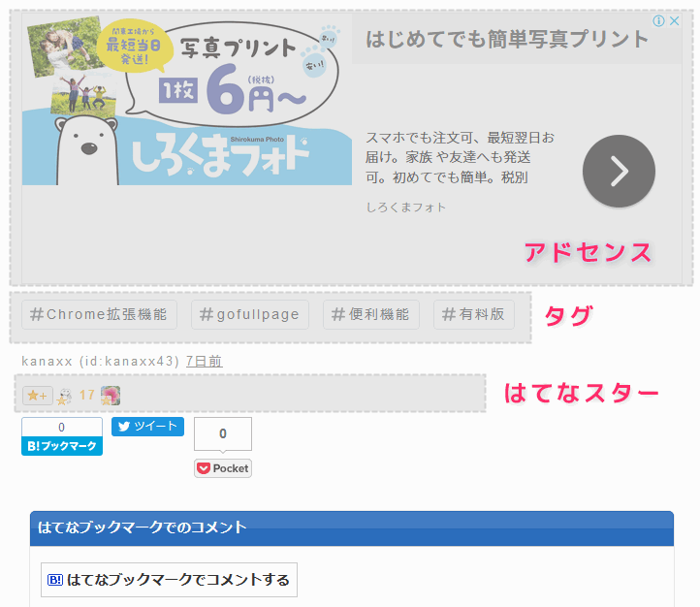The height and width of the screenshot is (607, 700).
Task: Click the はてなブックマークでのコメント header
Action: click(352, 528)
